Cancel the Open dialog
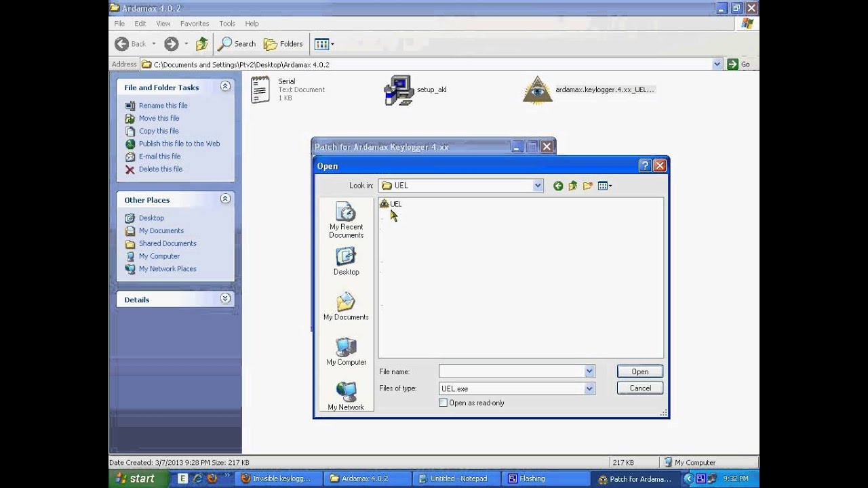This screenshot has width=868, height=488. click(x=640, y=388)
